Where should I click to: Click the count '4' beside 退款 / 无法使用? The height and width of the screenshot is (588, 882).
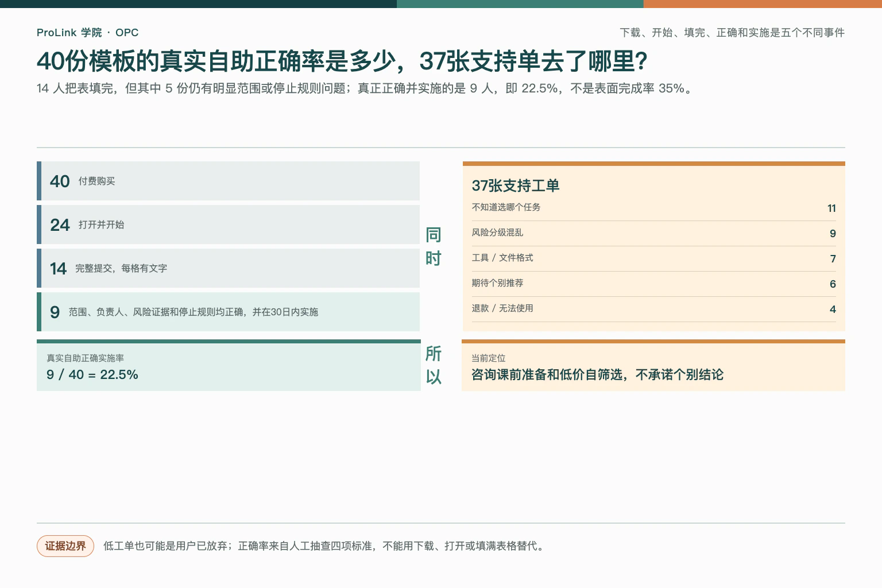pos(833,310)
